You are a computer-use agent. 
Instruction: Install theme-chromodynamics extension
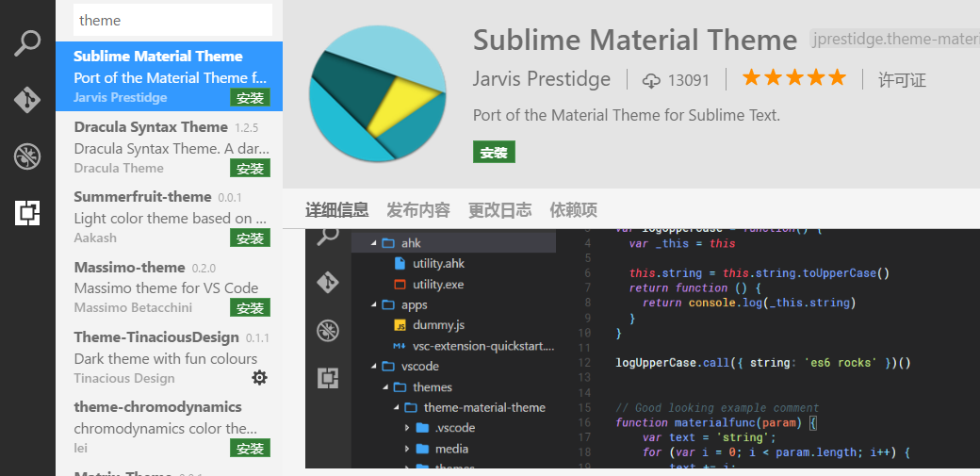click(250, 449)
